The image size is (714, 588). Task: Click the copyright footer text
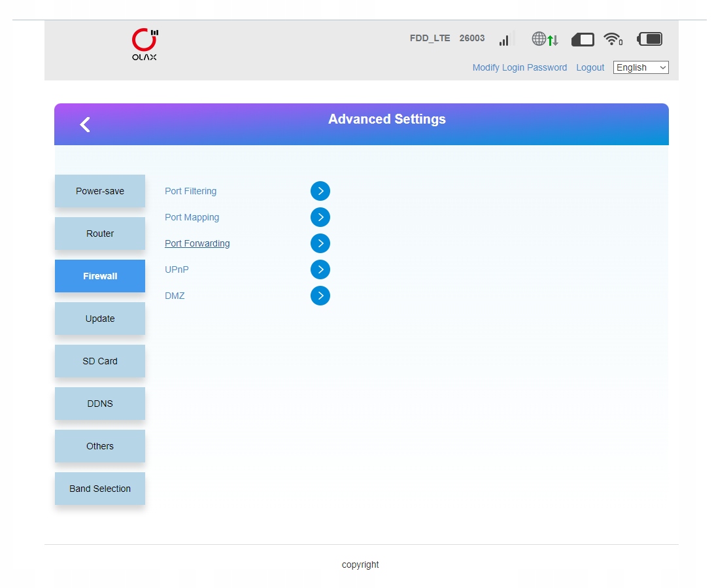point(360,564)
